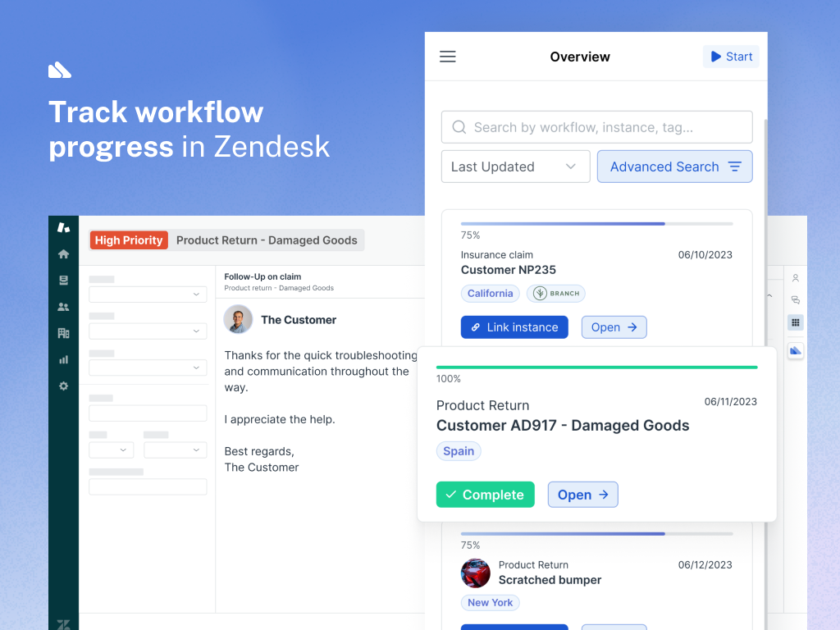Click the High Priority badge
840x630 pixels.
tap(129, 240)
